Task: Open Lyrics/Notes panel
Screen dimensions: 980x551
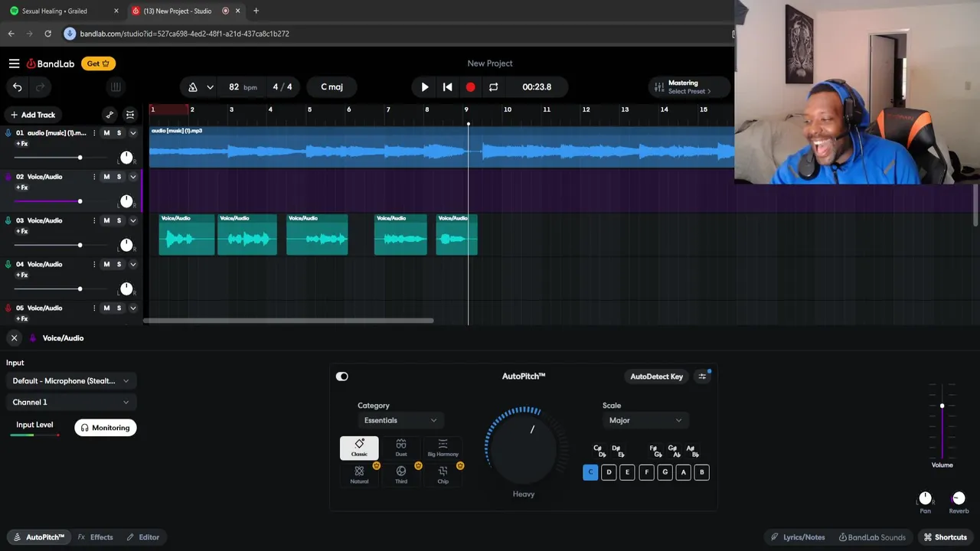Action: (x=798, y=537)
